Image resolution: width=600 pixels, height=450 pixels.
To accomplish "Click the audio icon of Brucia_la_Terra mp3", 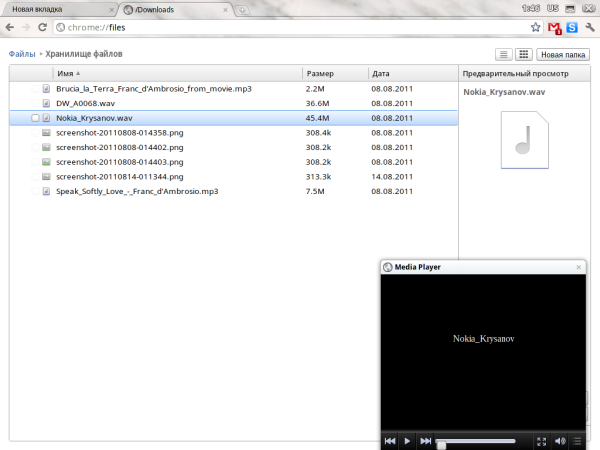I will point(46,89).
